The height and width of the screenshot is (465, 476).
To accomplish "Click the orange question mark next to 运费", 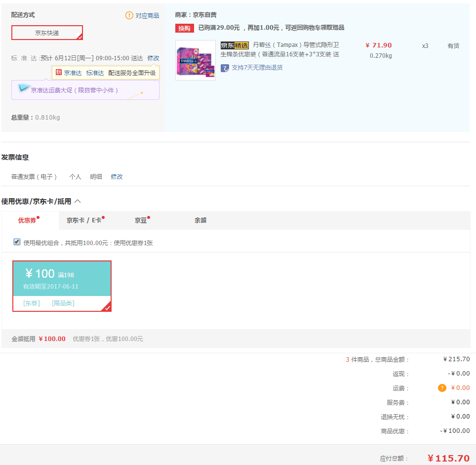I will tap(442, 388).
